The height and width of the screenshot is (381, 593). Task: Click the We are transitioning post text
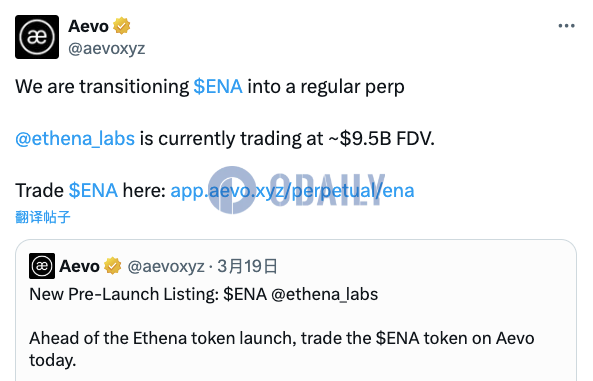pos(102,86)
